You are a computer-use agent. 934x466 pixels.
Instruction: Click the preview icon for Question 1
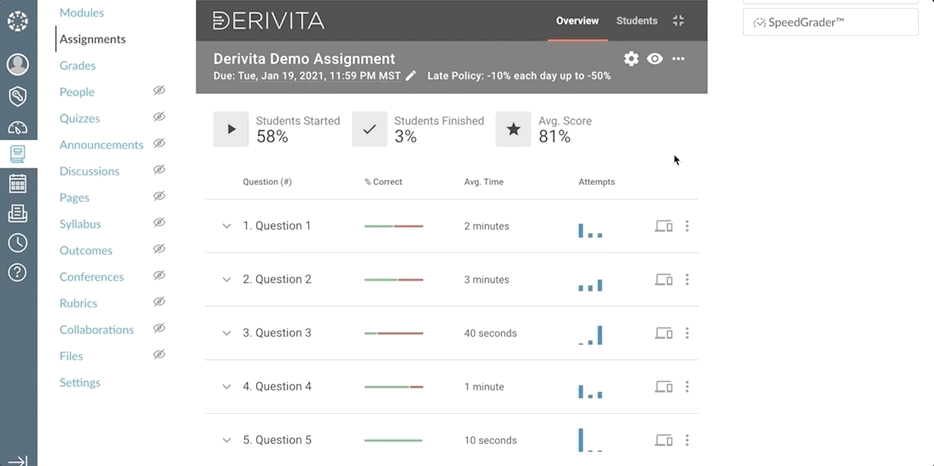[663, 226]
